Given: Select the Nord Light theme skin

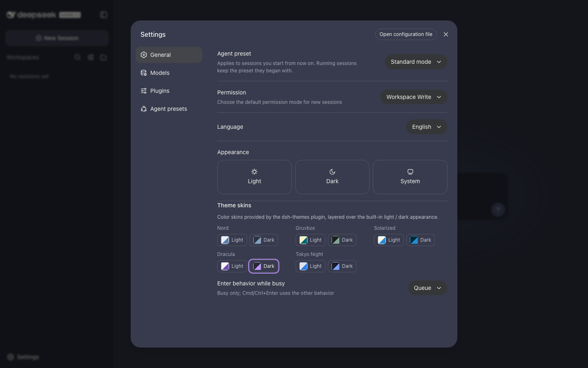Looking at the screenshot, I should 232,240.
